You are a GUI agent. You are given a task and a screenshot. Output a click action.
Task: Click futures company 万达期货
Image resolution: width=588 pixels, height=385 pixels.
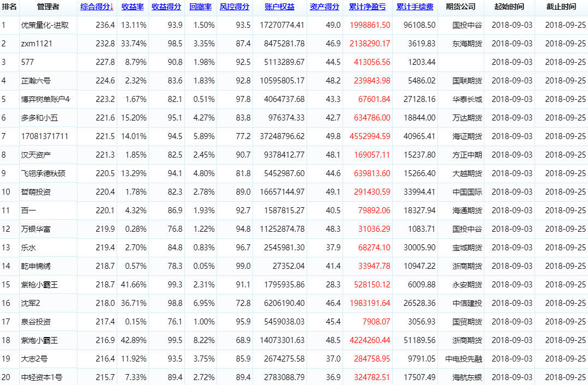point(467,118)
